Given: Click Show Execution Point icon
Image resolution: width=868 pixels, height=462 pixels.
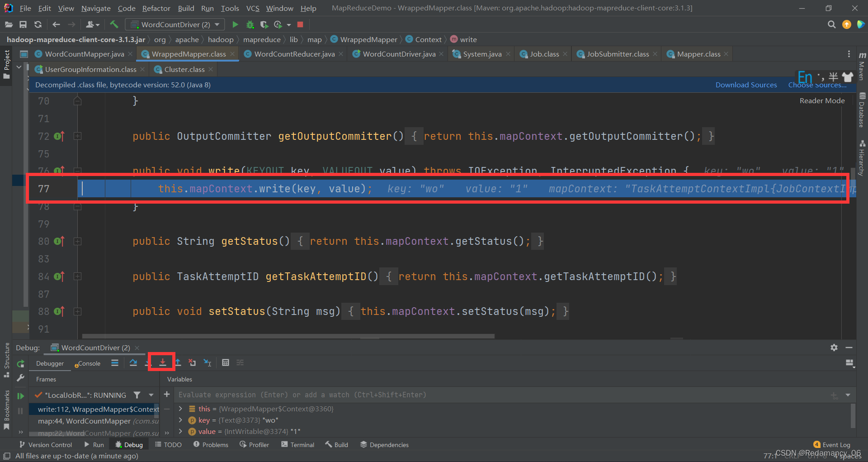Looking at the screenshot, I should [x=115, y=362].
